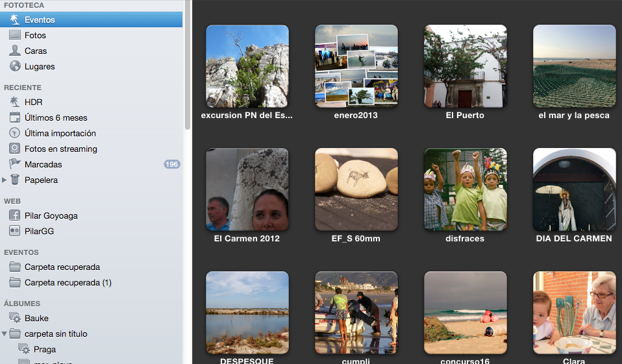
Task: Click the 196 badge next to Marcadas
Action: 172,164
